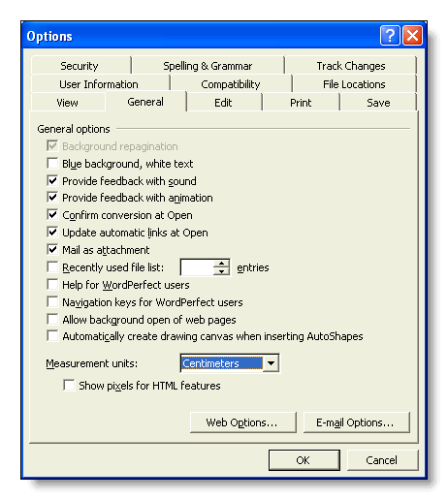Enable Show pixels for HTML features
448x500 pixels.
tap(69, 386)
